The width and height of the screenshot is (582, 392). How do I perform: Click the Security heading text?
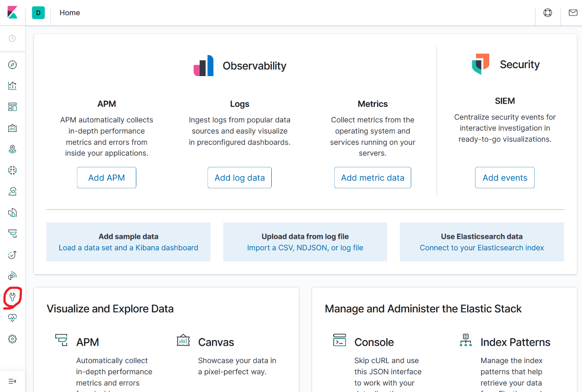point(520,65)
